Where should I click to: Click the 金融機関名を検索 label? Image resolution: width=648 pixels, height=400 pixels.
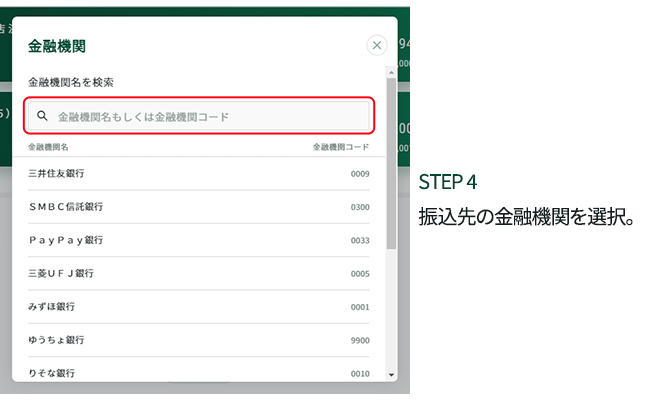pyautogui.click(x=71, y=82)
